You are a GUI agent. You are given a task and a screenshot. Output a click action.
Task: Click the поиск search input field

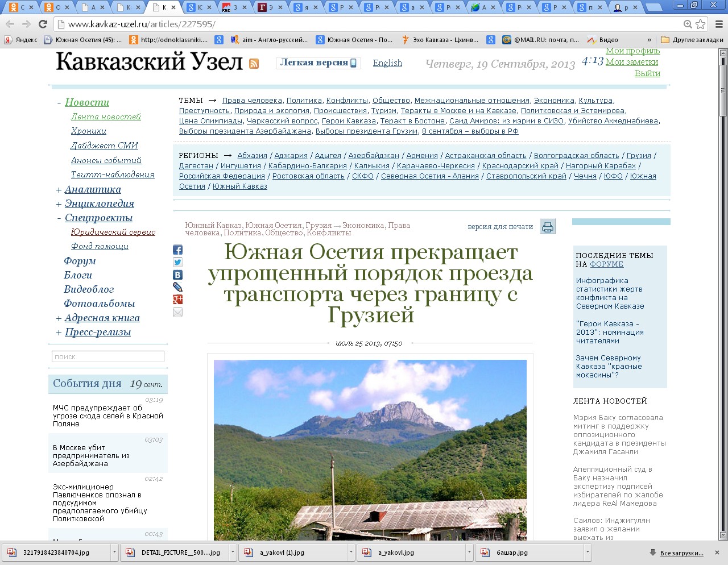click(108, 356)
